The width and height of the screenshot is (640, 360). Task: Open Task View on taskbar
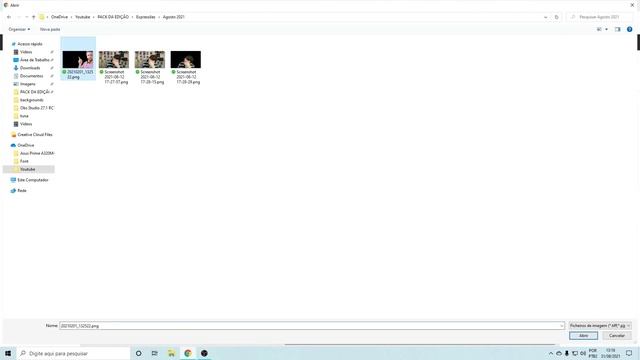[155, 353]
